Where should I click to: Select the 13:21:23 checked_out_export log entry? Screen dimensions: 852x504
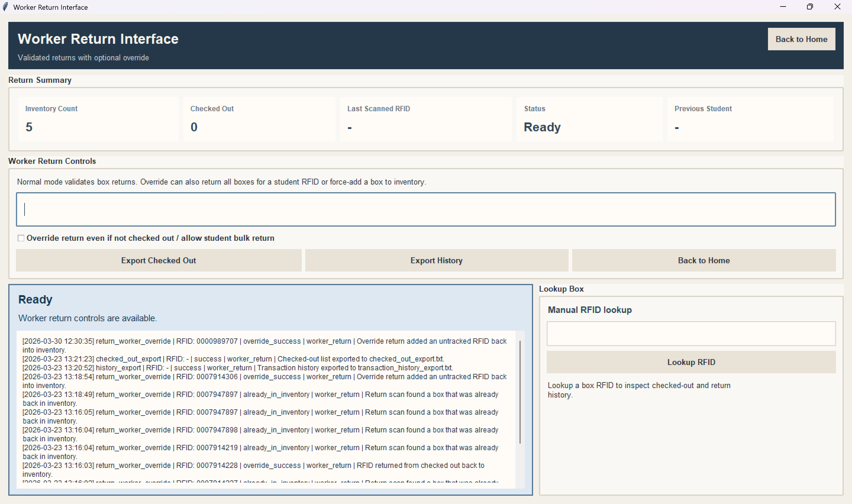[x=233, y=359]
